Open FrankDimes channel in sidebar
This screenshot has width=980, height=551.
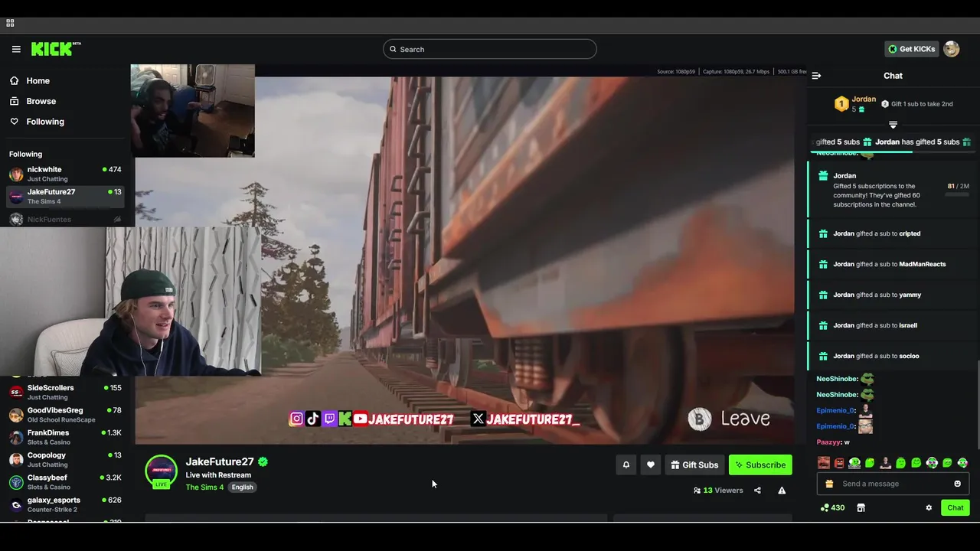pyautogui.click(x=65, y=437)
